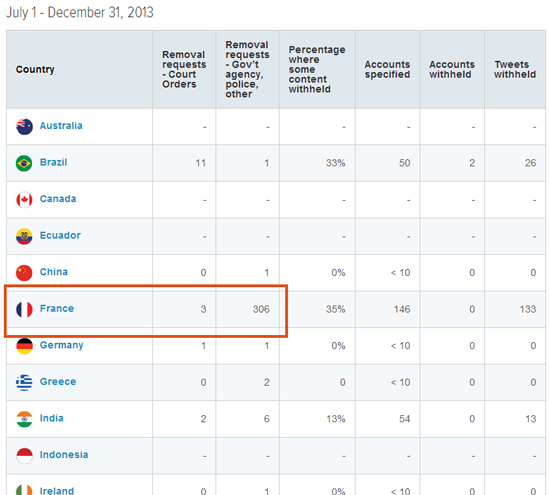The width and height of the screenshot is (550, 495).
Task: Click the Ecuador flag icon
Action: click(x=24, y=236)
